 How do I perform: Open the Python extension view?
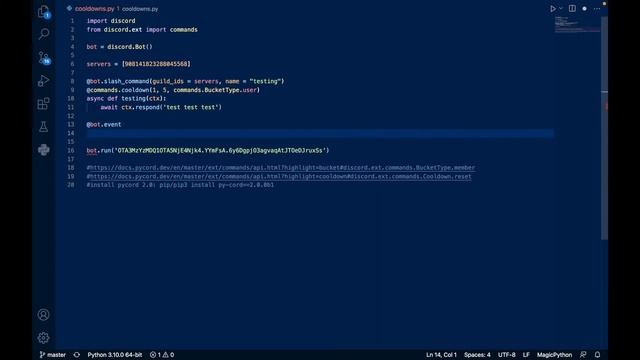[44, 150]
